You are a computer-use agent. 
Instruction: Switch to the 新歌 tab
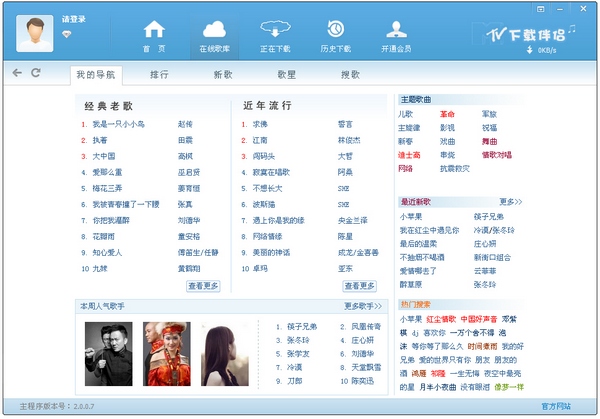pyautogui.click(x=223, y=74)
